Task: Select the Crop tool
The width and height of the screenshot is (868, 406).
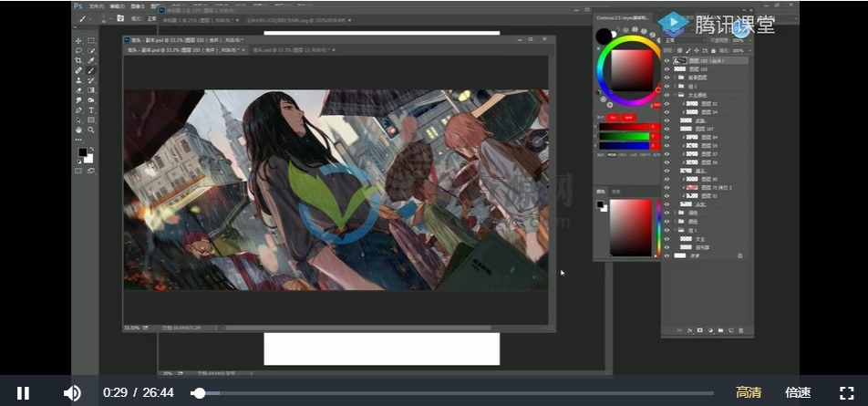Action: (78, 61)
